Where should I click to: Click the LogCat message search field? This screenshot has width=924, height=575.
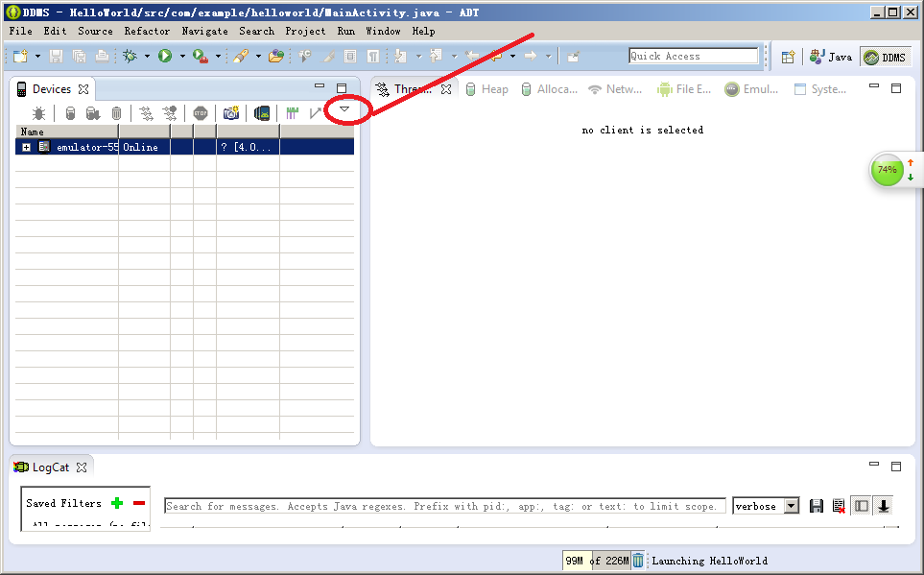(445, 506)
